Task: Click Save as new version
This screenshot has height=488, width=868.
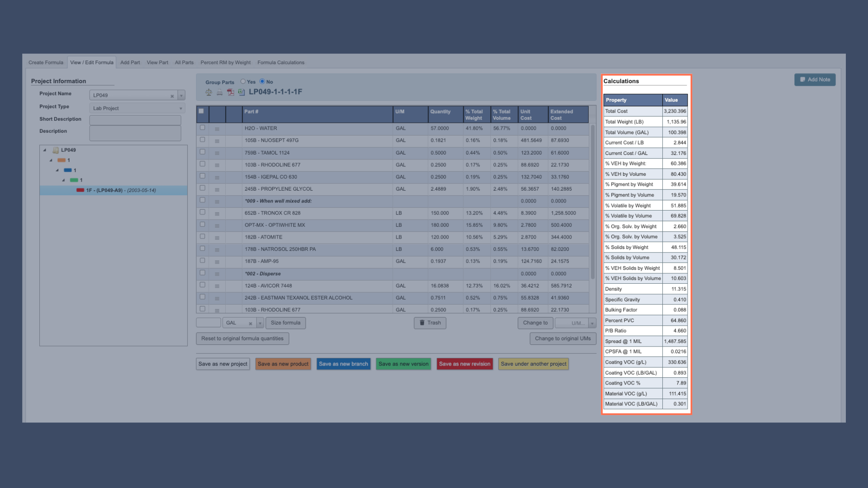Action: pos(403,364)
